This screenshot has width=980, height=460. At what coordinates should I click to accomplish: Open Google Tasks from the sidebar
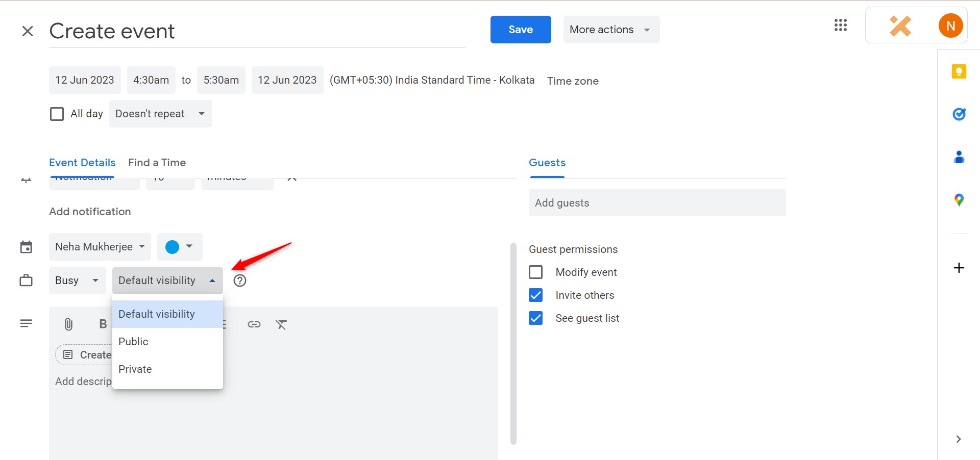959,114
